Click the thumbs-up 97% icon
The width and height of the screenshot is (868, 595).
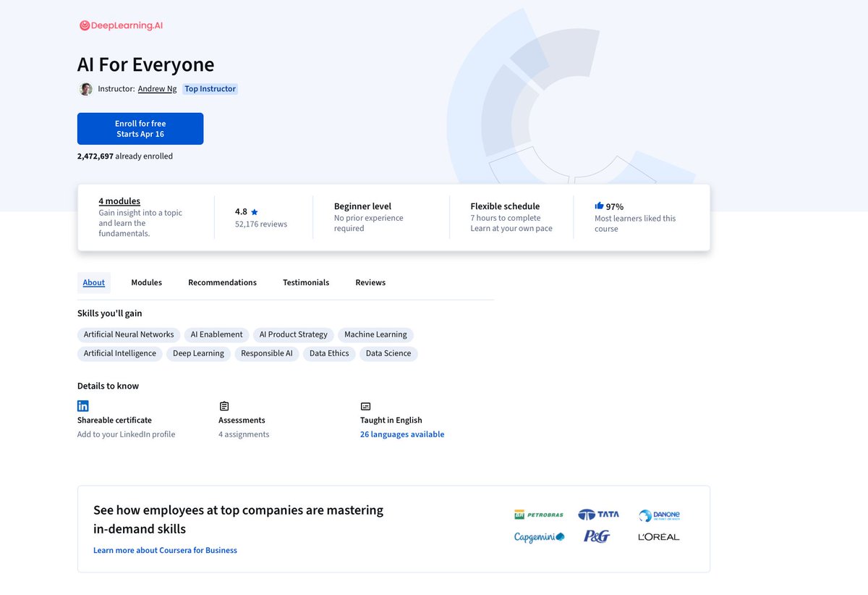coord(599,206)
